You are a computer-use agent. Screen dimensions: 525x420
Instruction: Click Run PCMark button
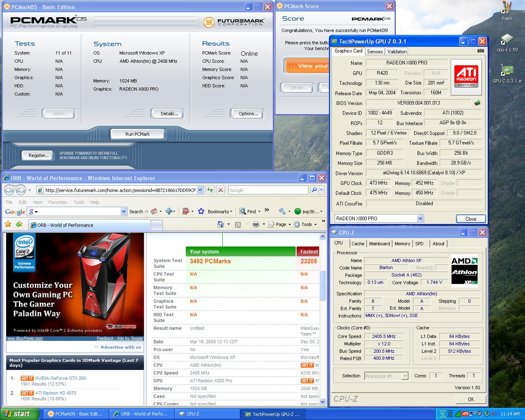coord(137,134)
